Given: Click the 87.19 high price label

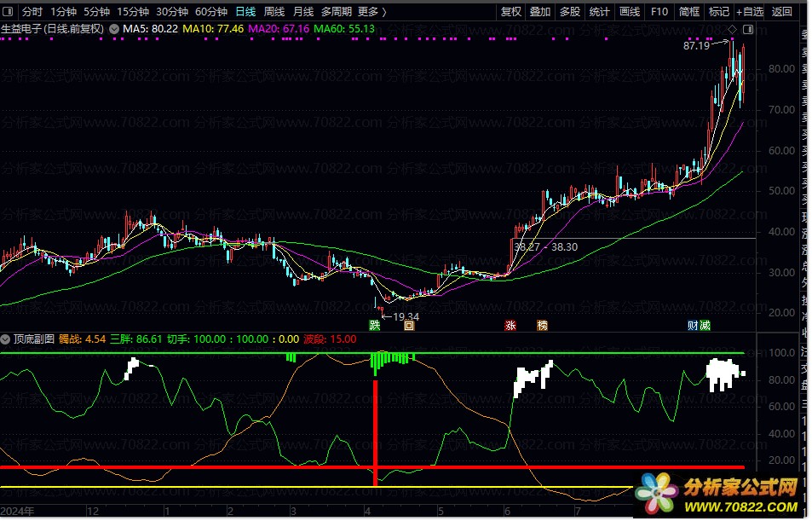Looking at the screenshot, I should (x=696, y=46).
